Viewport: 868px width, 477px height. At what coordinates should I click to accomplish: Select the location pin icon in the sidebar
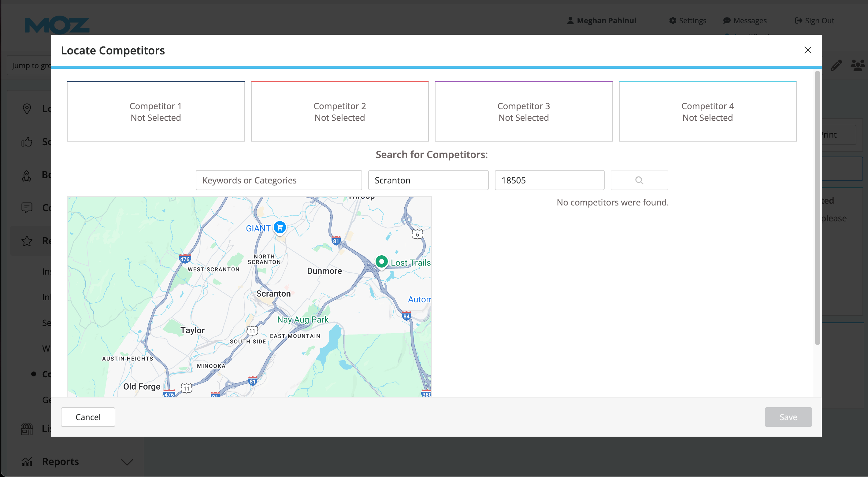pos(27,109)
